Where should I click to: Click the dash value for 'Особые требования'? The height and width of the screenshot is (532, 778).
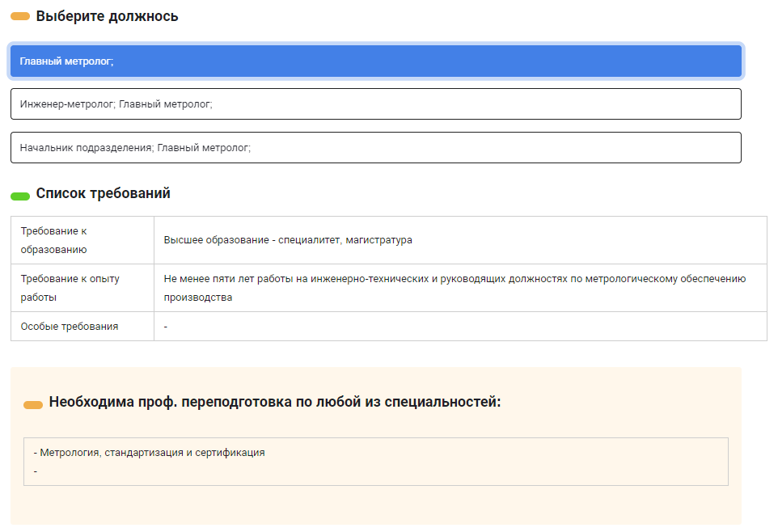point(166,327)
